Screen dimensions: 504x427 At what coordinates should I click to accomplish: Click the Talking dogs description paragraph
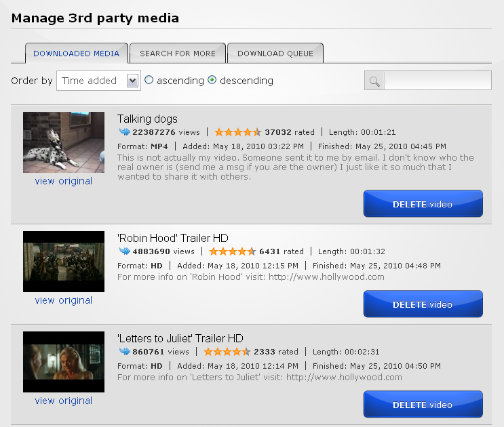[295, 167]
